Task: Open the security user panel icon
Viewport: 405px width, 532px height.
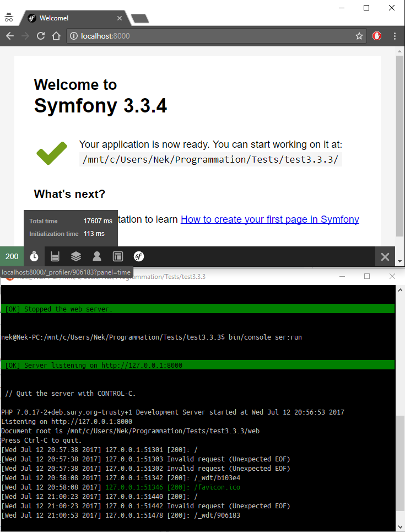Action: tap(97, 256)
